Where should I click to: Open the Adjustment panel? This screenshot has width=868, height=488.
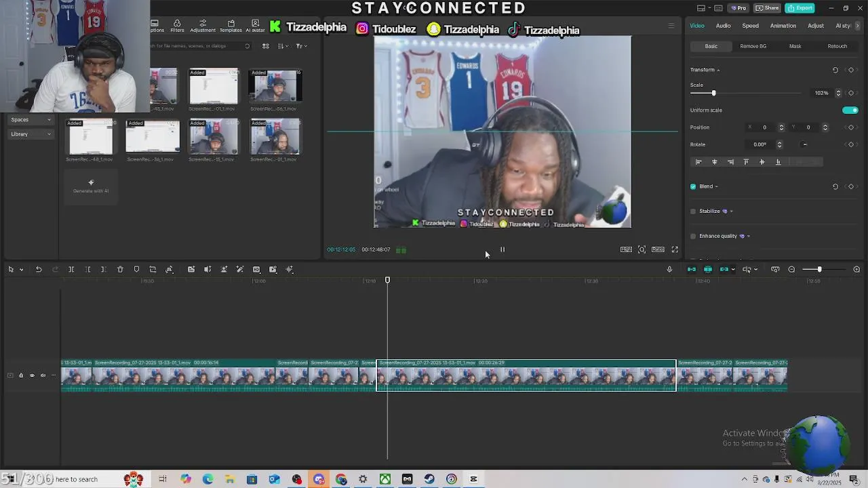(203, 26)
